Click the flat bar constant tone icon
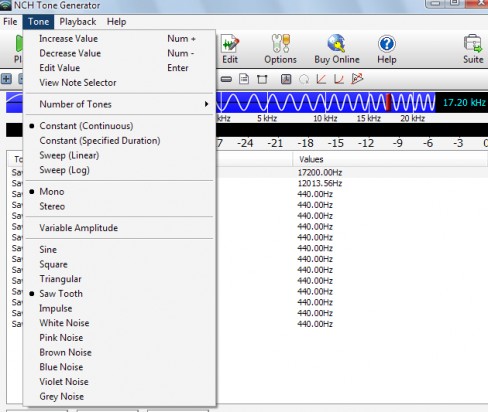The image size is (488, 412). coord(226,79)
